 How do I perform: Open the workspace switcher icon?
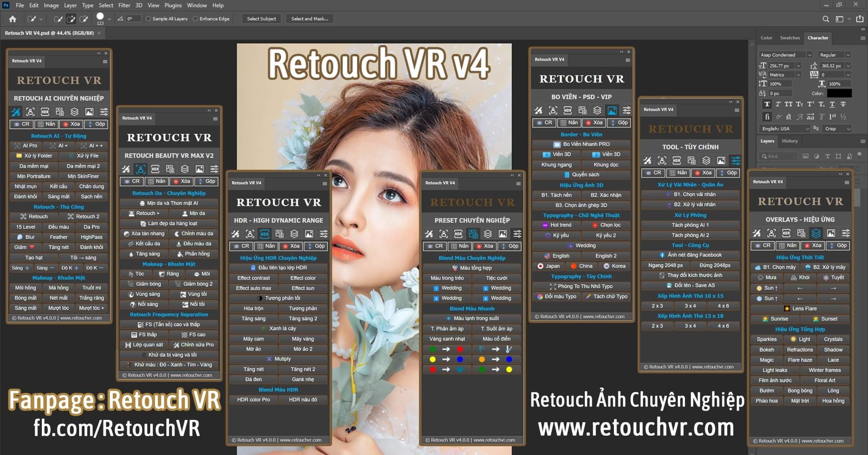pos(839,19)
